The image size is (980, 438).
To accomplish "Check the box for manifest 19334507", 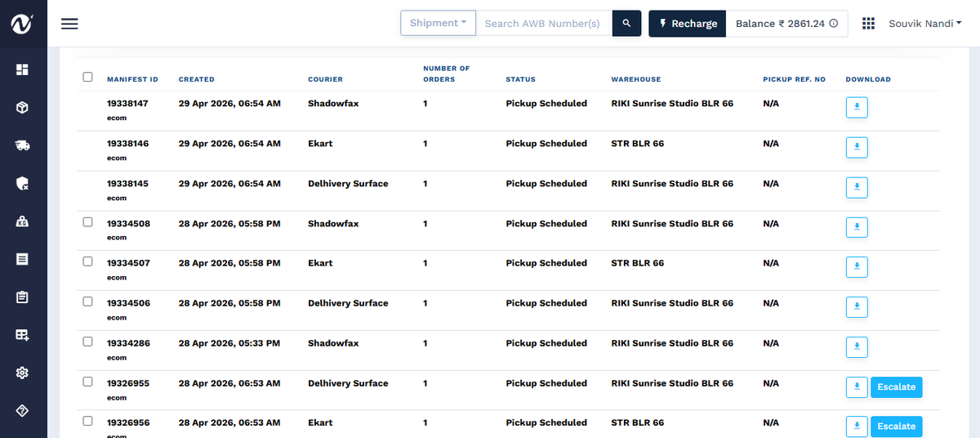I will pyautogui.click(x=88, y=261).
